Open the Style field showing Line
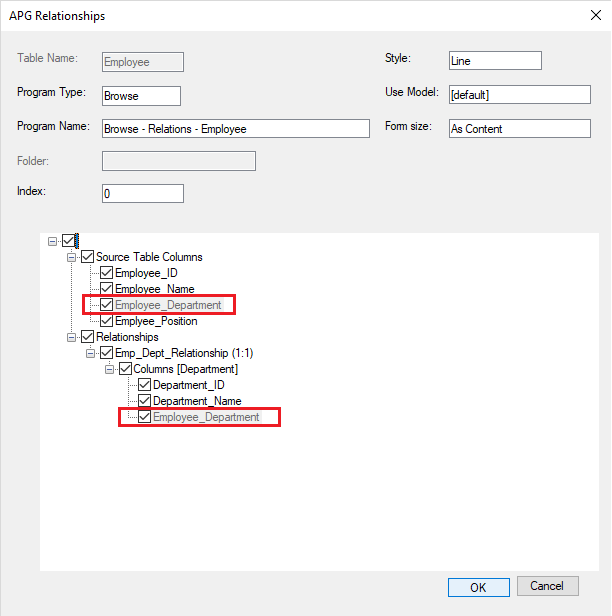Viewport: 612px width, 616px height. [495, 61]
